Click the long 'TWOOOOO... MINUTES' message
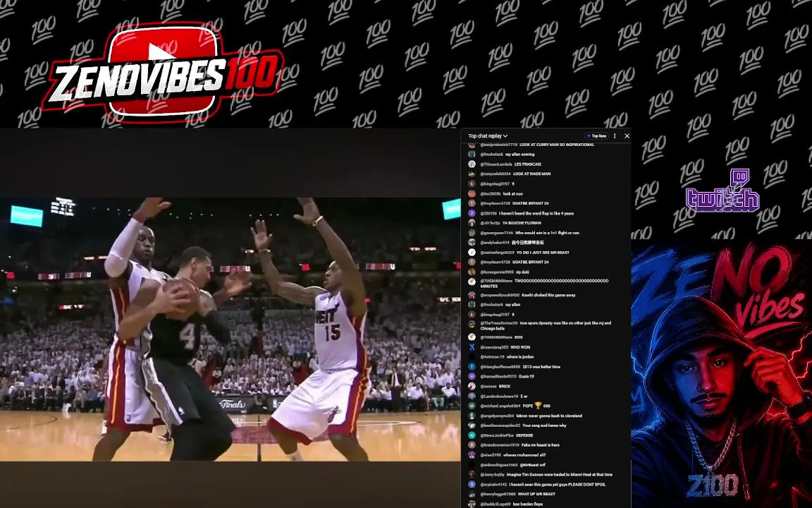Screen dimensions: 812x508 pos(544,283)
